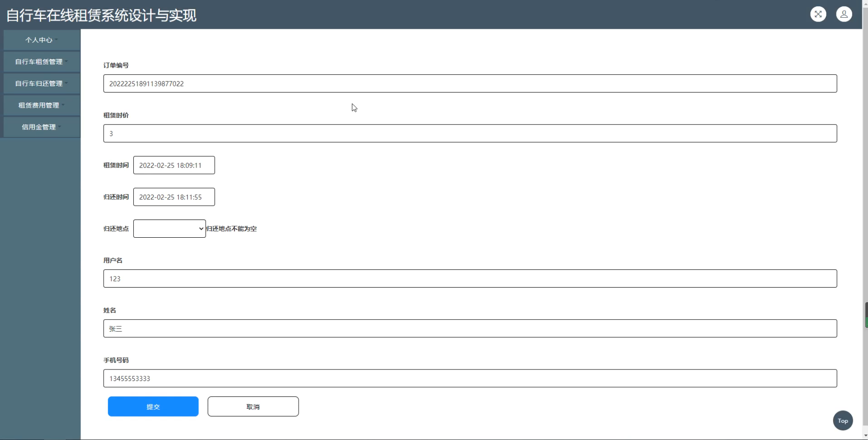Click the 归还地点不能为空 validation message
This screenshot has height=440, width=868.
(231, 229)
